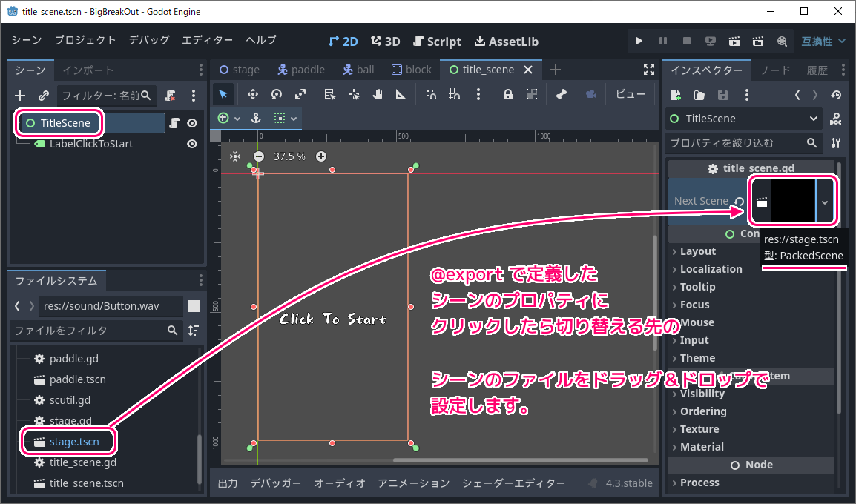Stop the running project
856x504 pixels.
click(x=687, y=41)
